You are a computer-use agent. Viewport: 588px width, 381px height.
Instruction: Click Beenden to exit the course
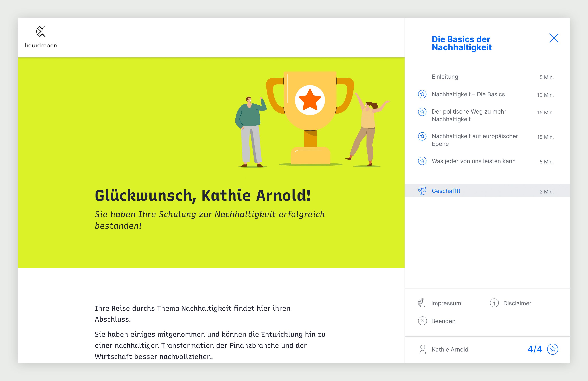[x=443, y=321]
